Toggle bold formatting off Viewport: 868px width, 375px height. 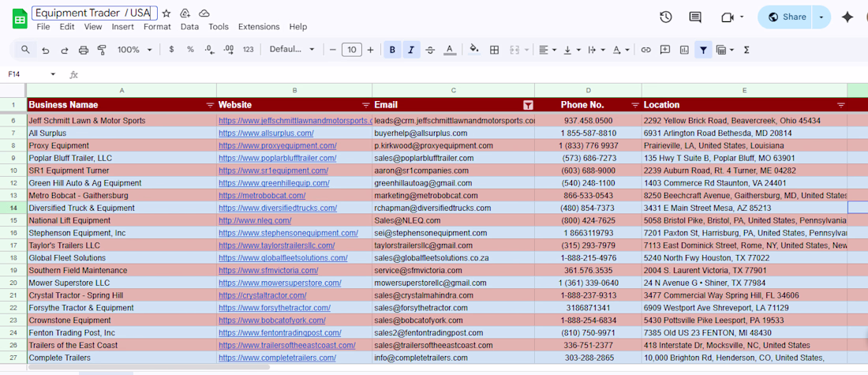tap(392, 50)
